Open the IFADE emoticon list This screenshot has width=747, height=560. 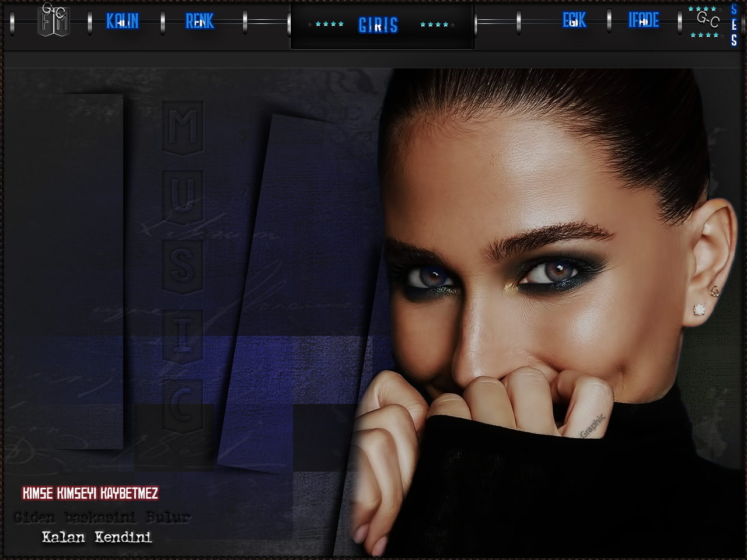(x=643, y=21)
